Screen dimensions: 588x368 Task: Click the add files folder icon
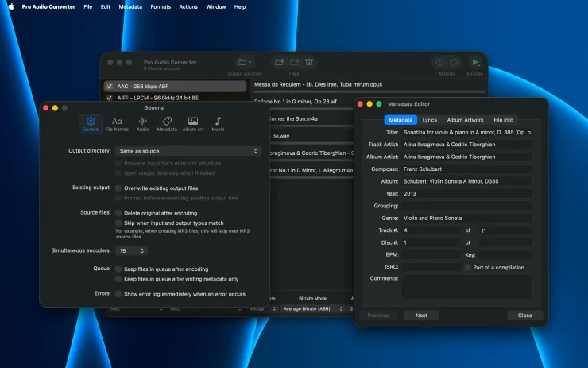click(279, 62)
